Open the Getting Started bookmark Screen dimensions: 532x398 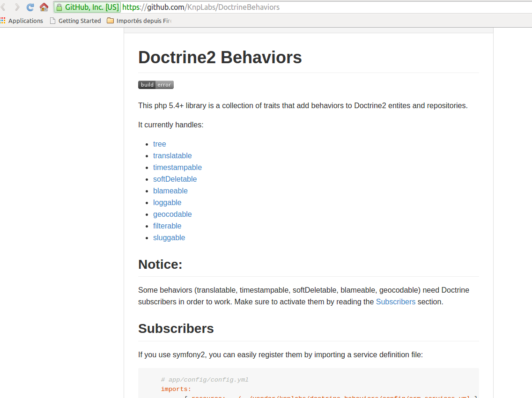pyautogui.click(x=76, y=21)
